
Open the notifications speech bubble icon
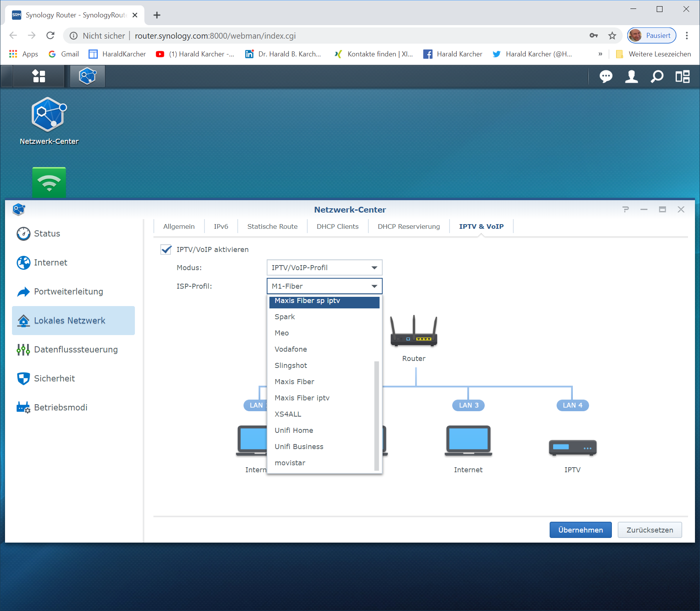click(x=606, y=77)
